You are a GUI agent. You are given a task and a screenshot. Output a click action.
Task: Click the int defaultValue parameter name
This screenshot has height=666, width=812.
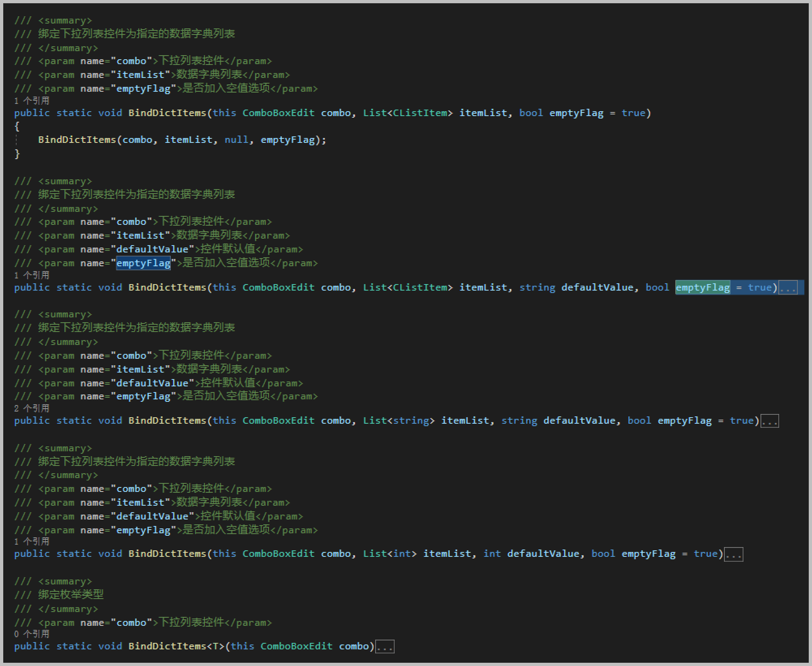(543, 554)
